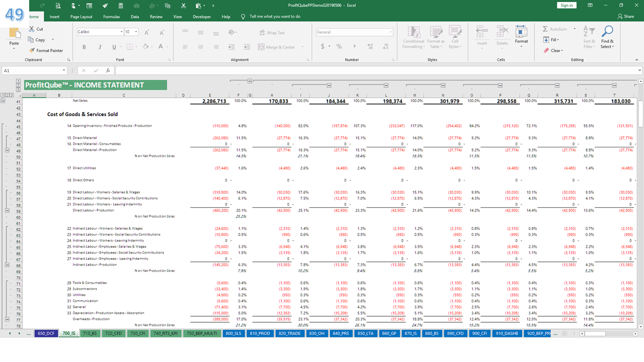Open the Font size dropdown

(136, 32)
